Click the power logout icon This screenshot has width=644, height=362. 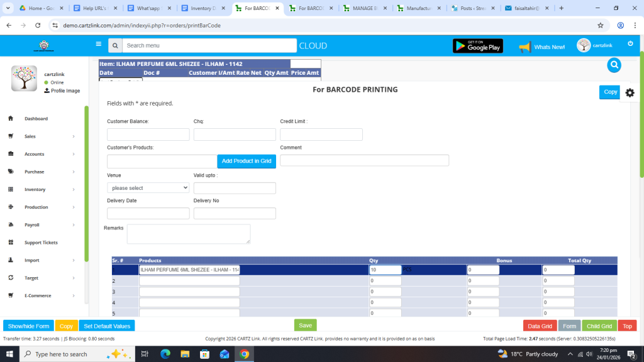click(630, 43)
